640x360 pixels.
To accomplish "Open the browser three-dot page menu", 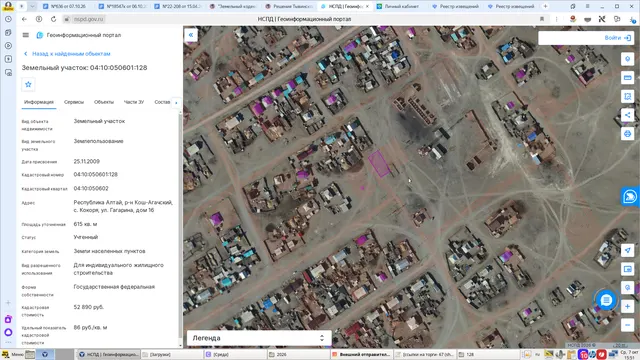I will [556, 19].
